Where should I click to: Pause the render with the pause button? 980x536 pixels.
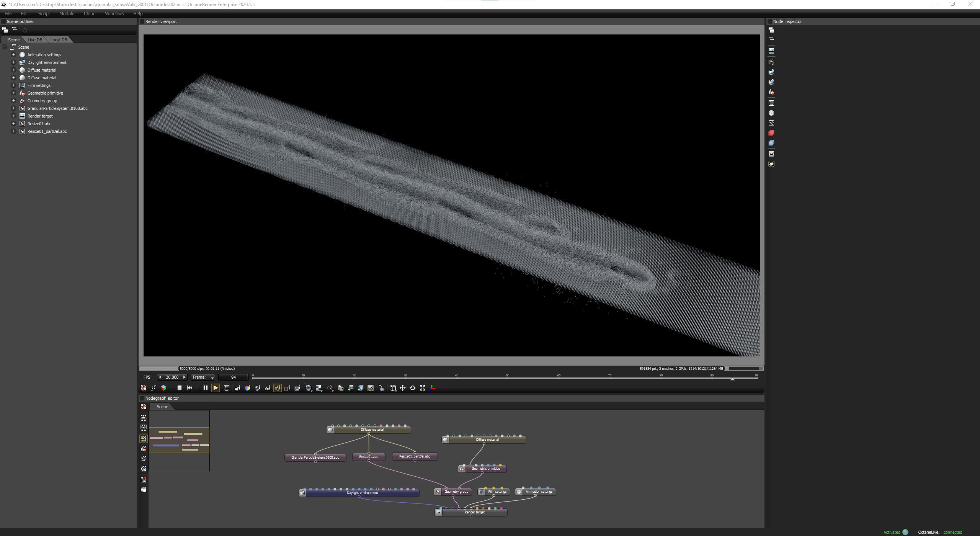(205, 388)
